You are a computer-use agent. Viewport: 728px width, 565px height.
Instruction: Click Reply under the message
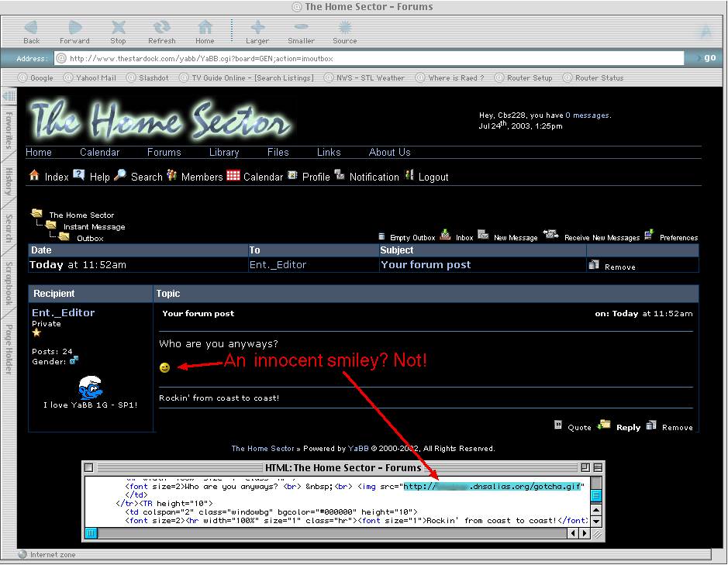pos(628,427)
